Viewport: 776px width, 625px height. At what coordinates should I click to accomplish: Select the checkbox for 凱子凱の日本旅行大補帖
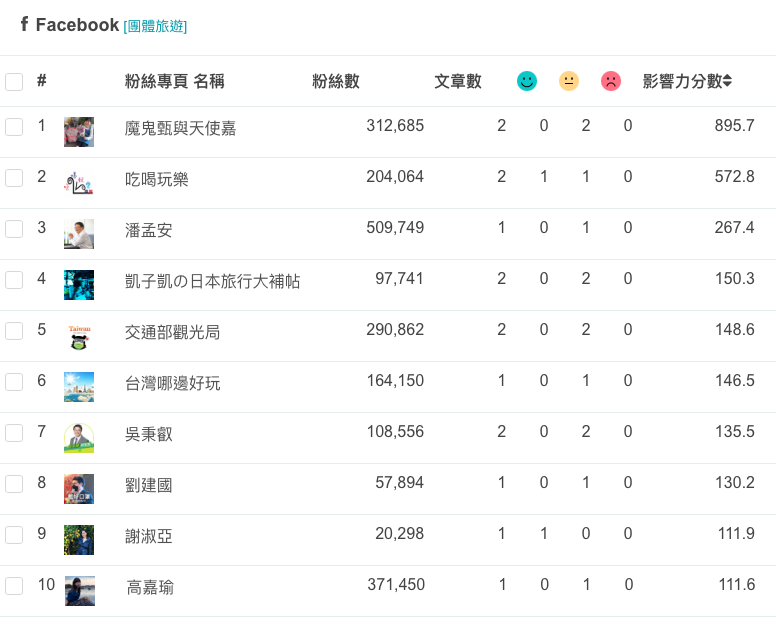coord(14,280)
